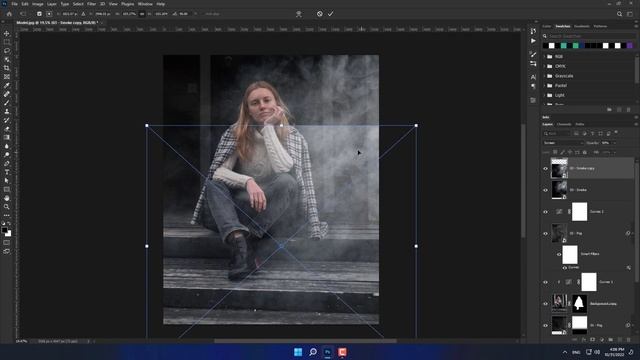The image size is (640, 360).
Task: Click the purple color swatch
Action: tap(630, 45)
